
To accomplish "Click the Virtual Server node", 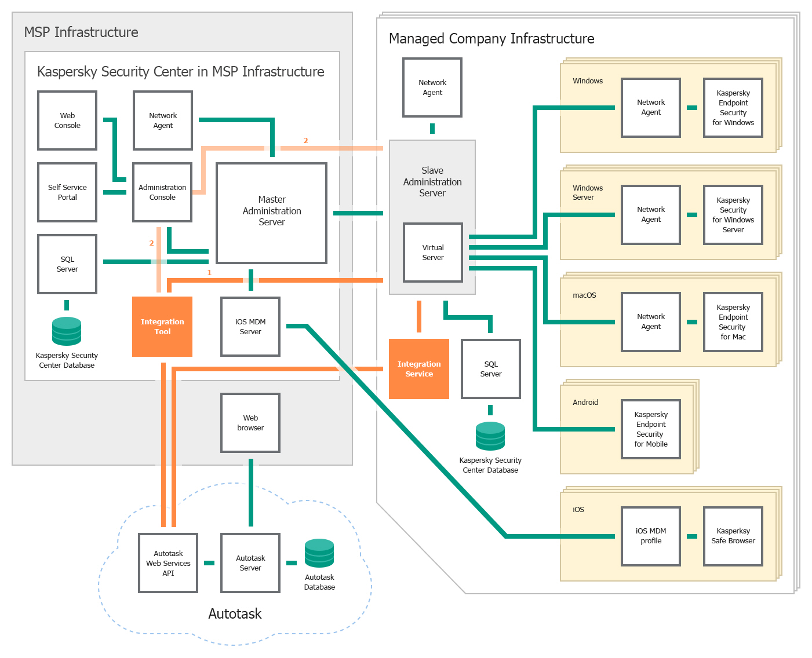I will click(x=432, y=253).
